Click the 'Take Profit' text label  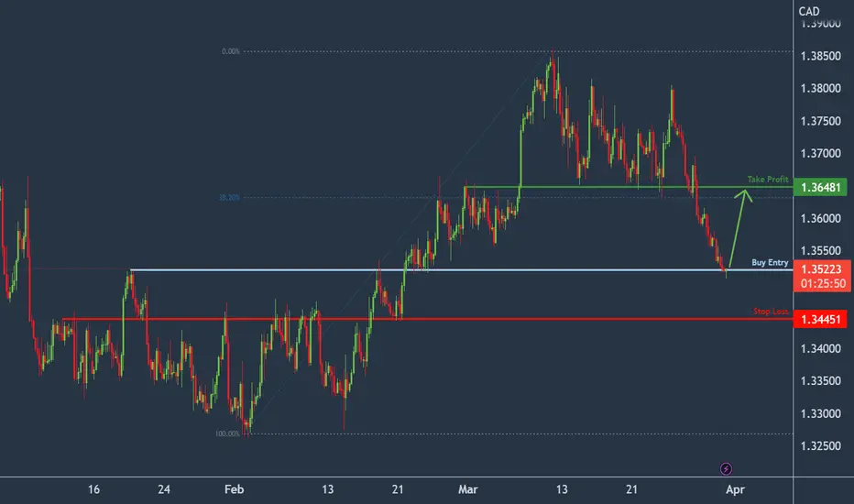[767, 180]
